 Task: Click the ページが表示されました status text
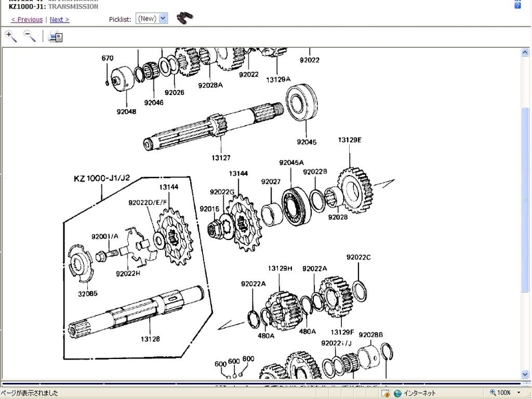click(30, 393)
